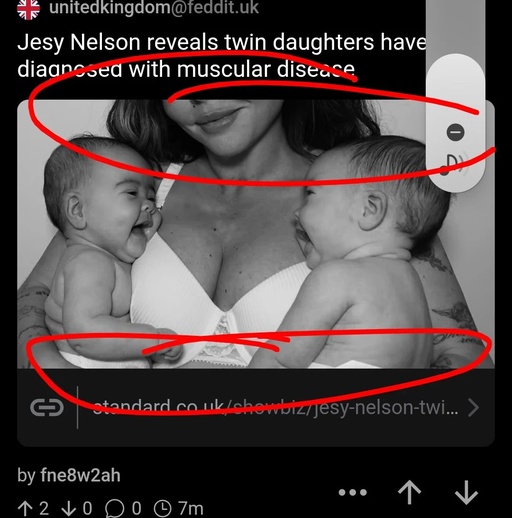Click the UK flag community icon

coord(28,8)
